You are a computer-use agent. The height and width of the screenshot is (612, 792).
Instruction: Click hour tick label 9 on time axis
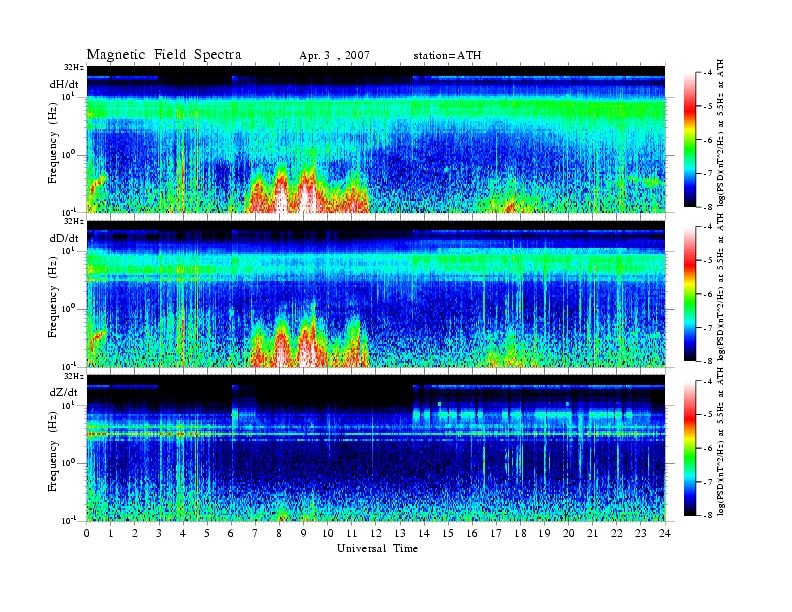point(304,533)
